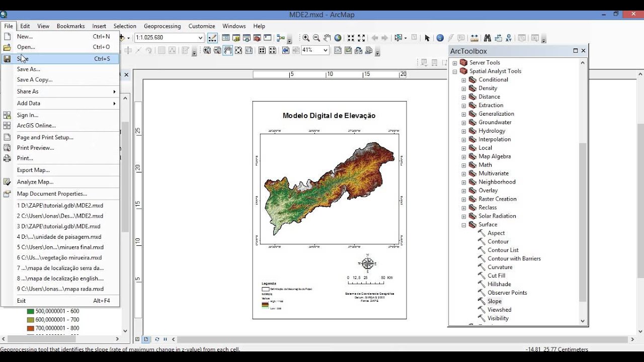Click the ArcToolbox vertical scrollbar down arrow
Screen dimensions: 644x362
pyautogui.click(x=583, y=321)
